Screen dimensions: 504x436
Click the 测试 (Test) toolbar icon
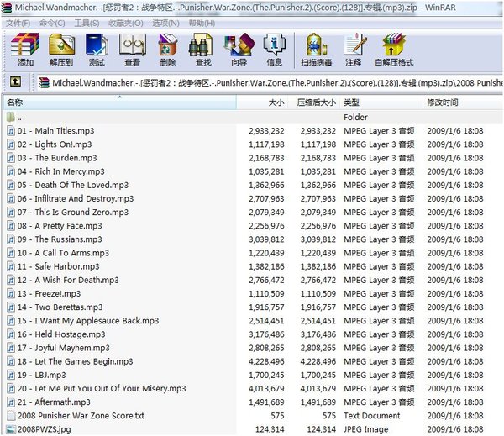click(x=97, y=45)
